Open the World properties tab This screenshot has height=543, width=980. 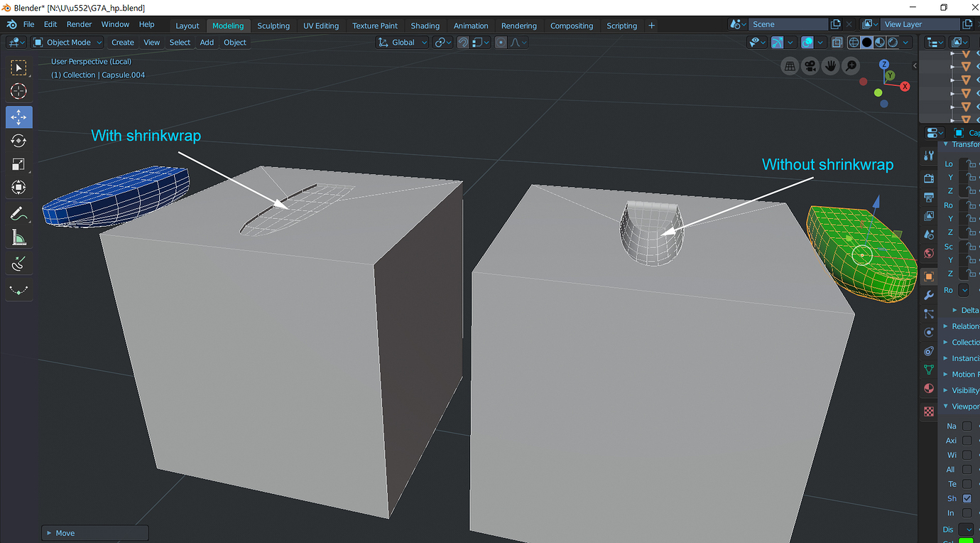929,254
